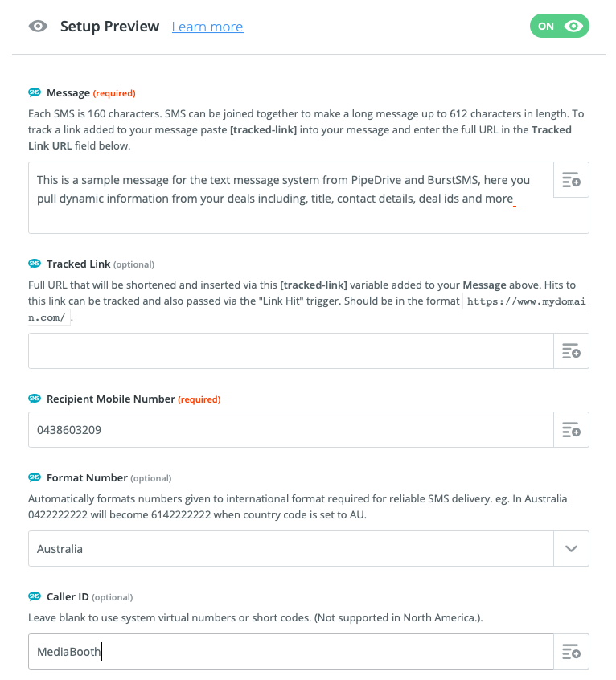This screenshot has width=616, height=680.
Task: Open the Australia country selection box
Action: (x=291, y=549)
